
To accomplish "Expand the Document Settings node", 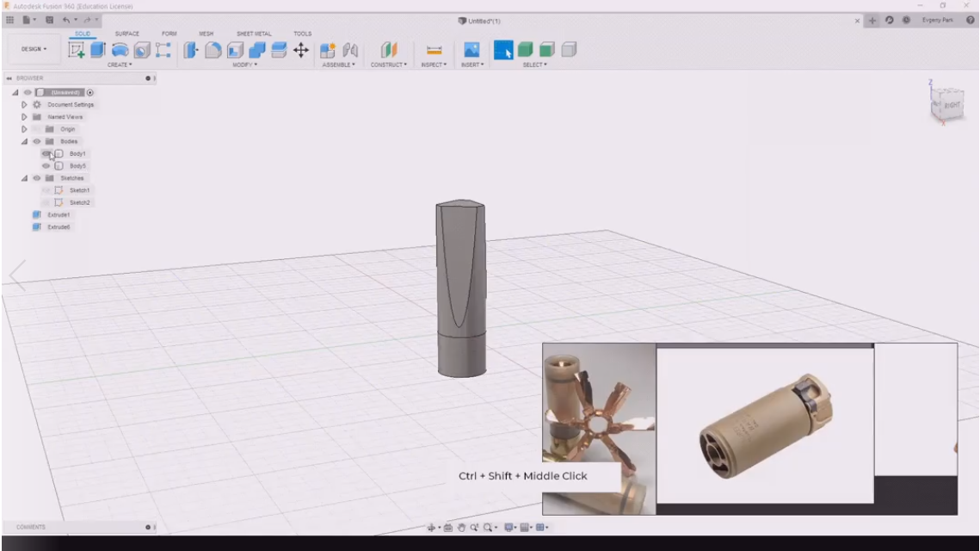I will 25,104.
